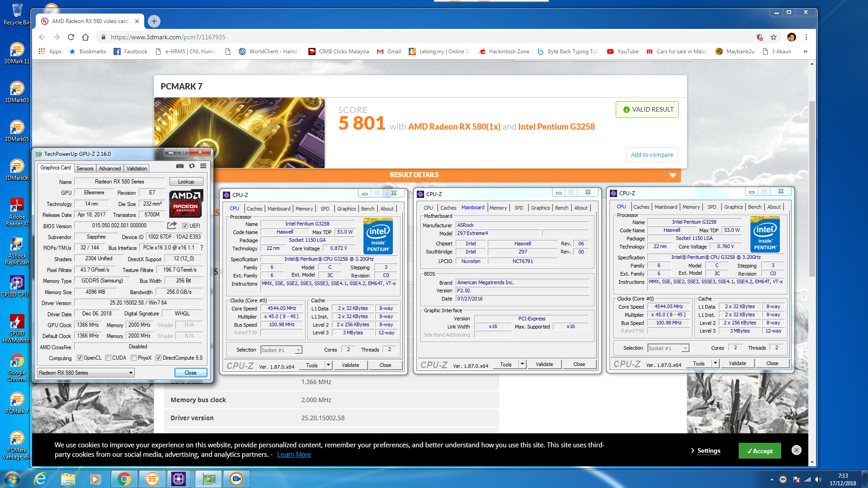The height and width of the screenshot is (488, 868).
Task: Open the YouTube bookmark
Action: (623, 52)
